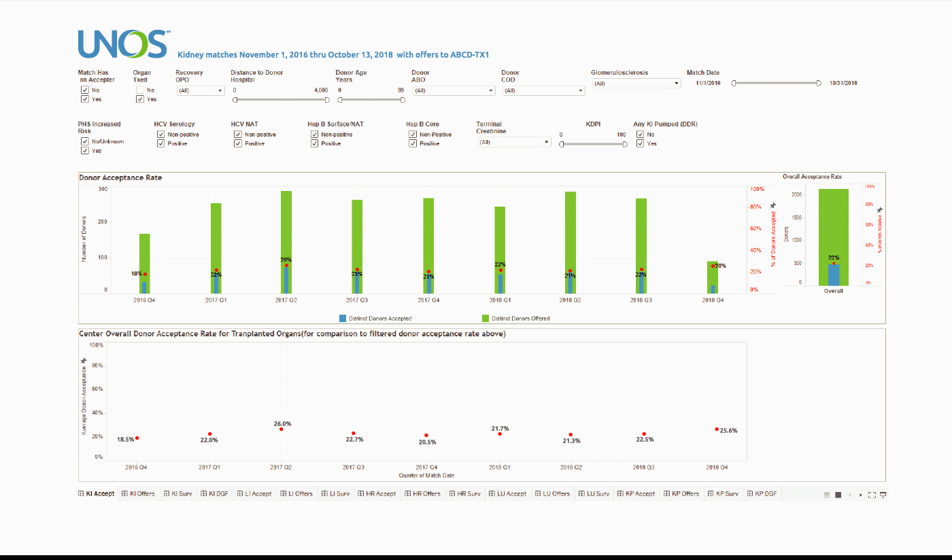Open the Recovery OPO dropdown
The image size is (952, 560).
200,90
